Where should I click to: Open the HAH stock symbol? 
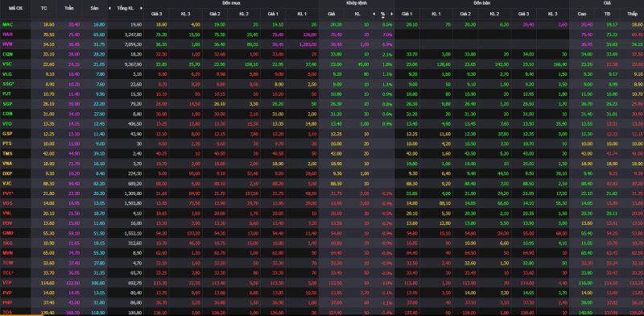point(7,35)
